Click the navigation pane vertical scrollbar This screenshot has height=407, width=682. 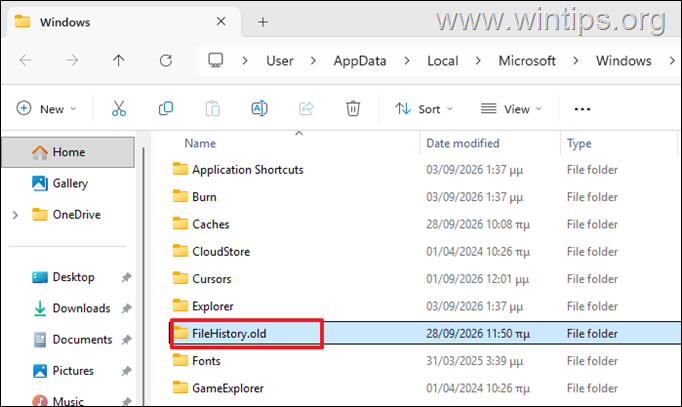[143, 275]
